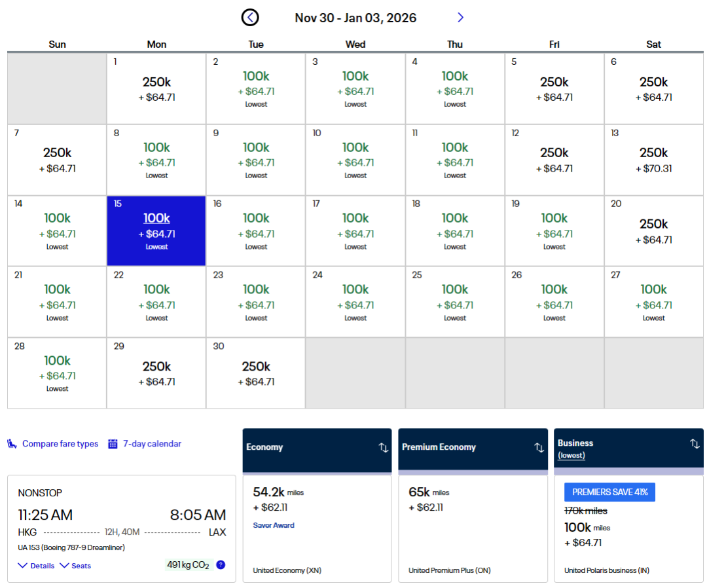Pick December 2 at 100k miles

[256, 88]
